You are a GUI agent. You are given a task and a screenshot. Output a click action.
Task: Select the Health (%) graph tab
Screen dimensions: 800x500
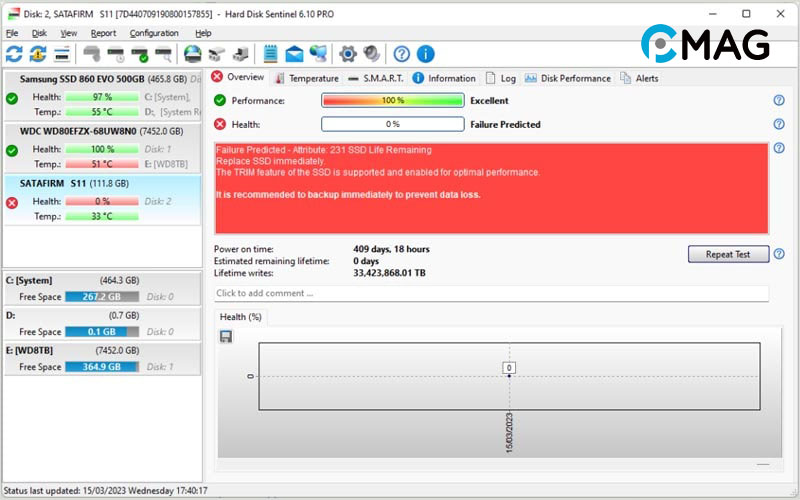coord(240,317)
